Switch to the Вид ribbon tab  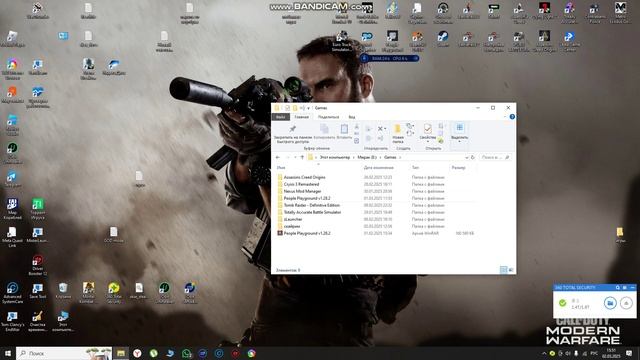(x=351, y=117)
